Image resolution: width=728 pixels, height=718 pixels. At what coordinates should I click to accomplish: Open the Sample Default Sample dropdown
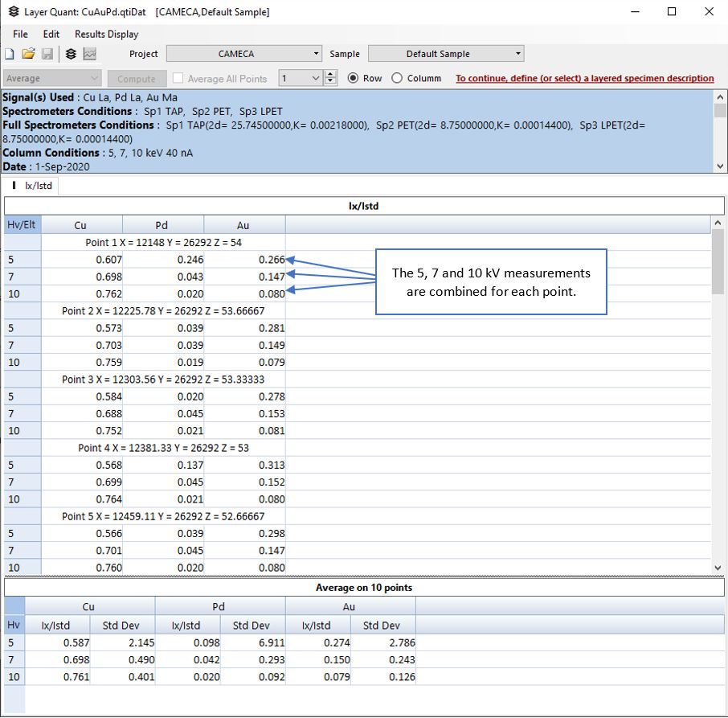446,54
